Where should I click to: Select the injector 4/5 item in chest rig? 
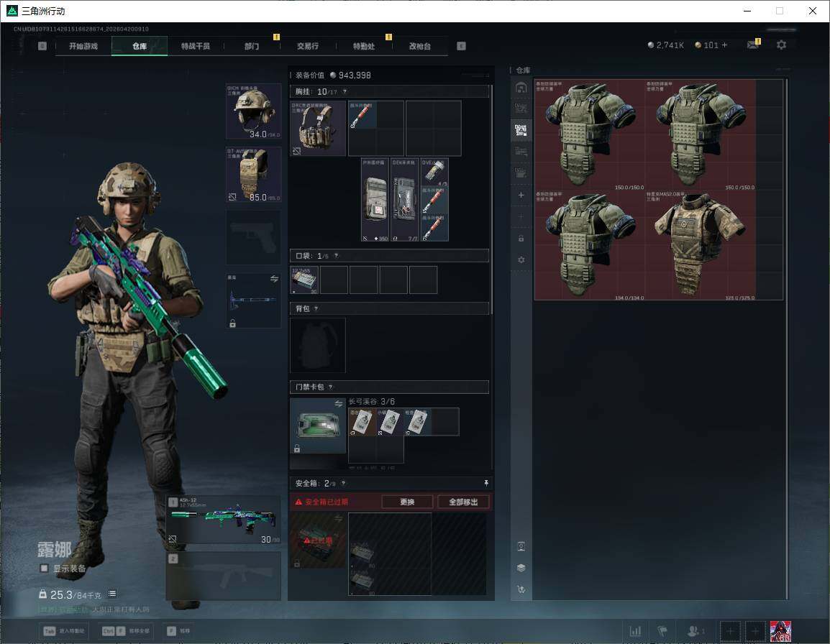tap(434, 172)
